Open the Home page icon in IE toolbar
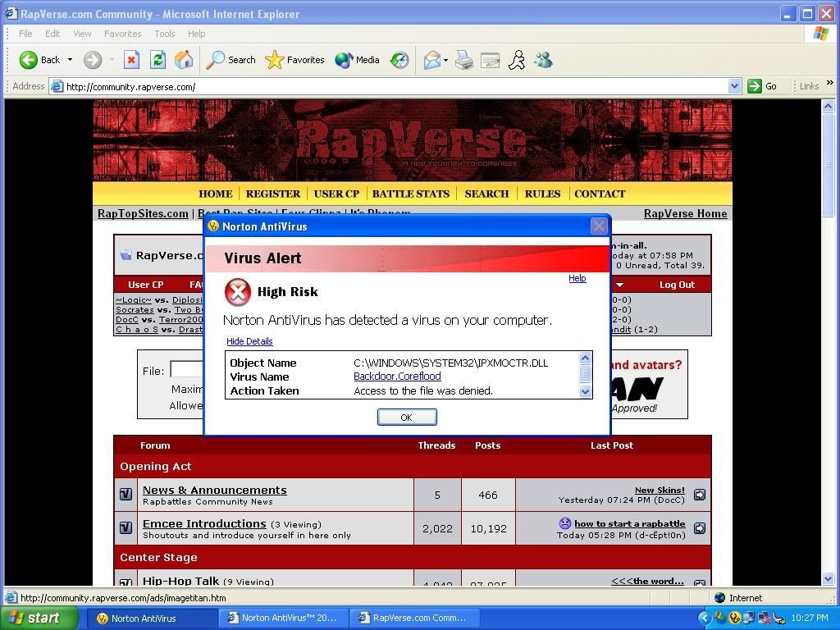840x630 pixels. click(x=184, y=60)
